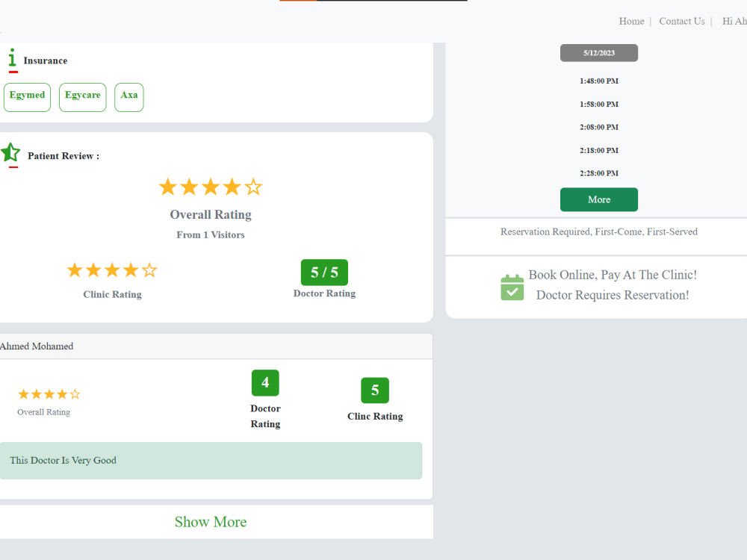Click the green 4 Doctor Rating badge

(265, 383)
